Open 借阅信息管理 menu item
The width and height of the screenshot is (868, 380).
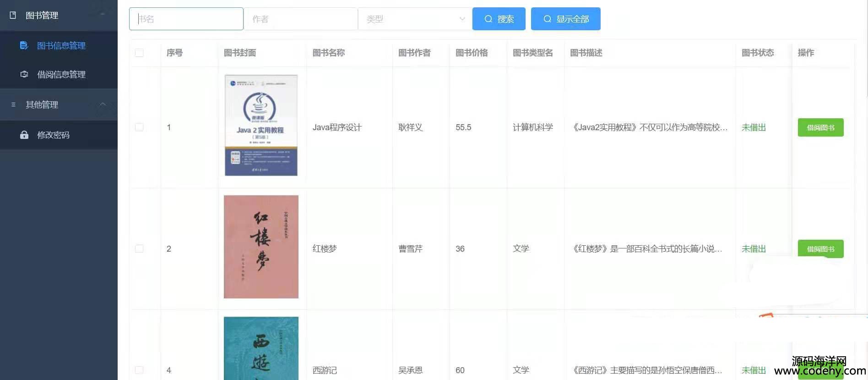(59, 74)
